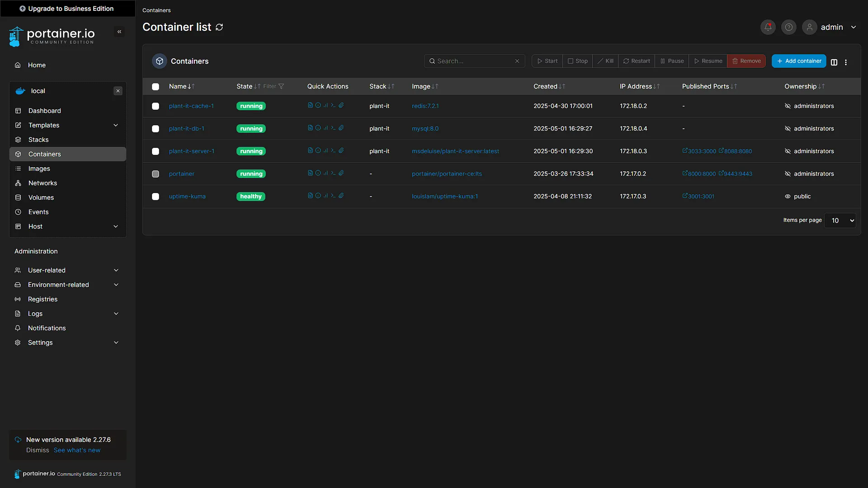This screenshot has height=488, width=868.
Task: Open exec console quick action for portainer
Action: click(x=333, y=173)
